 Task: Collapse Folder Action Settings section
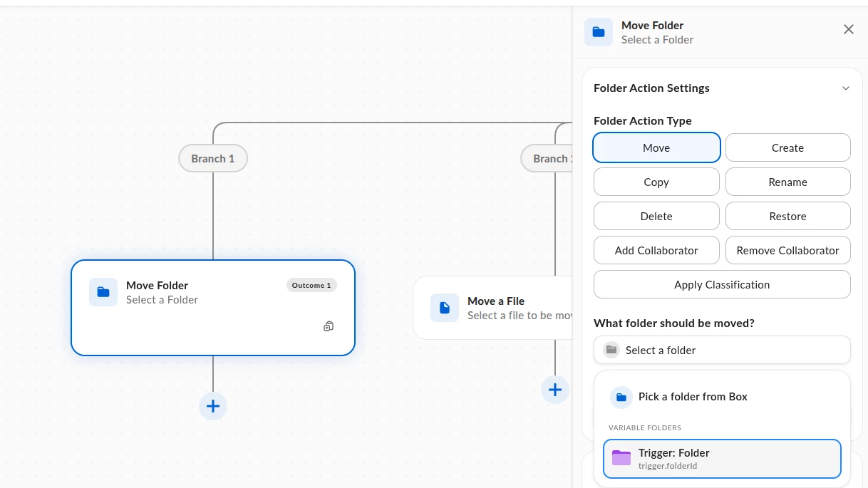(x=846, y=88)
